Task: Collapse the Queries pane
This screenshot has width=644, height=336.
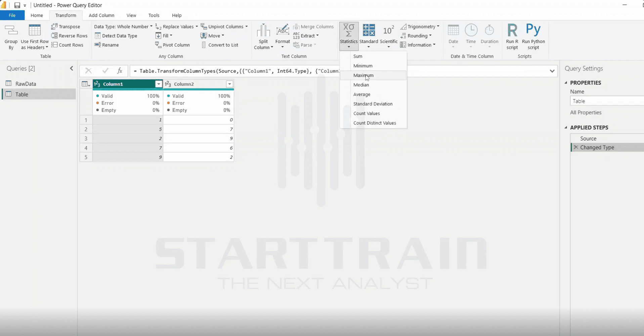Action: point(72,68)
